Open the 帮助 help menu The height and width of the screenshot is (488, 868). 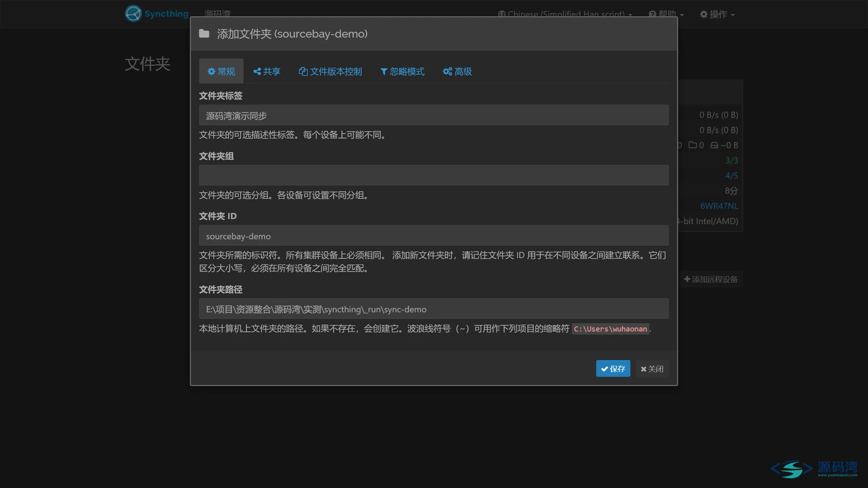(666, 15)
